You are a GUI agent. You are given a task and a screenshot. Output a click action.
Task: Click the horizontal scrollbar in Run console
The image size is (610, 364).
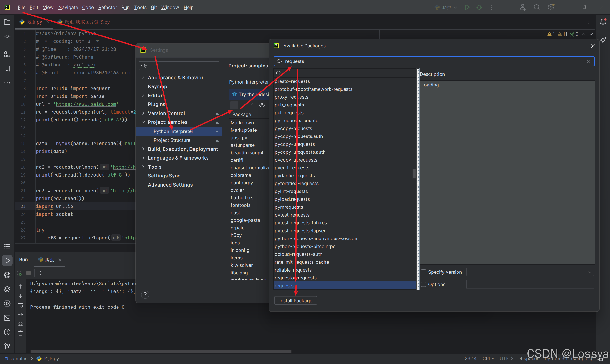(161, 351)
